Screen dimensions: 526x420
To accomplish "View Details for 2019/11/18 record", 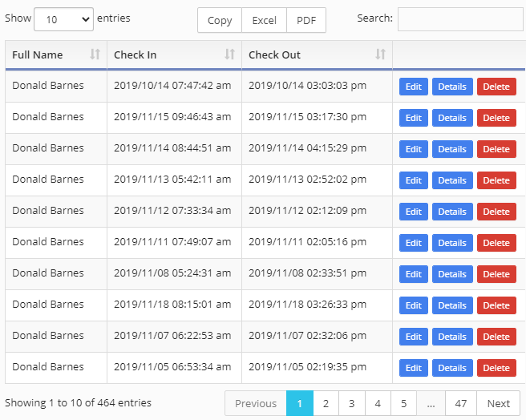I will pos(452,305).
